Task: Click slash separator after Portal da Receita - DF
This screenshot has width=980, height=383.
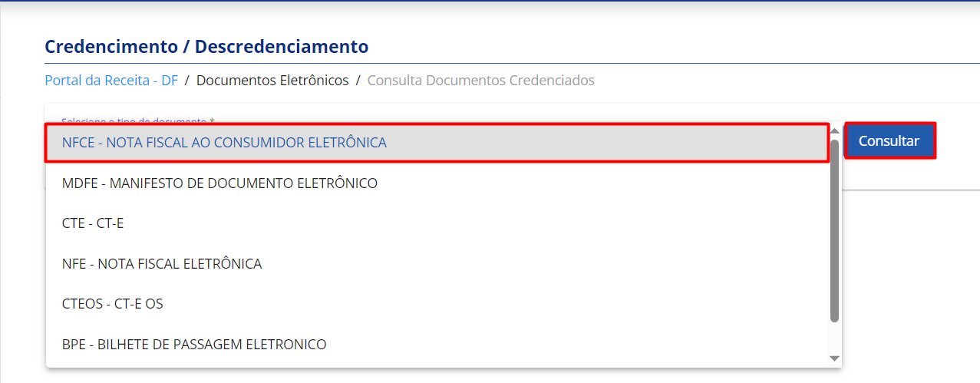Action: point(187,81)
